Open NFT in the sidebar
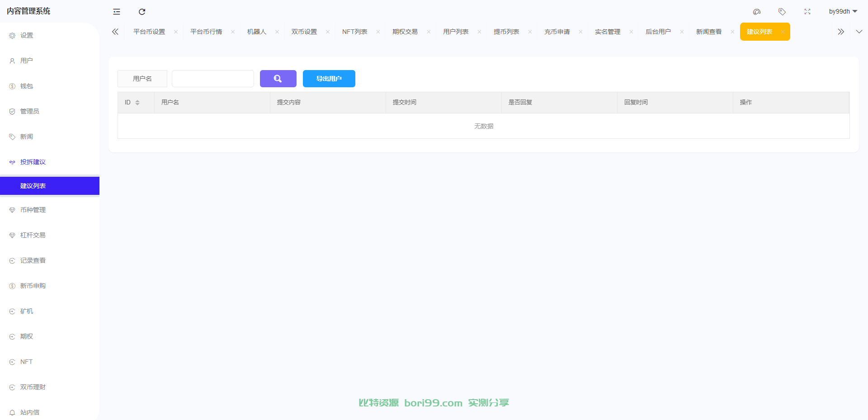This screenshot has width=868, height=420. point(50,362)
